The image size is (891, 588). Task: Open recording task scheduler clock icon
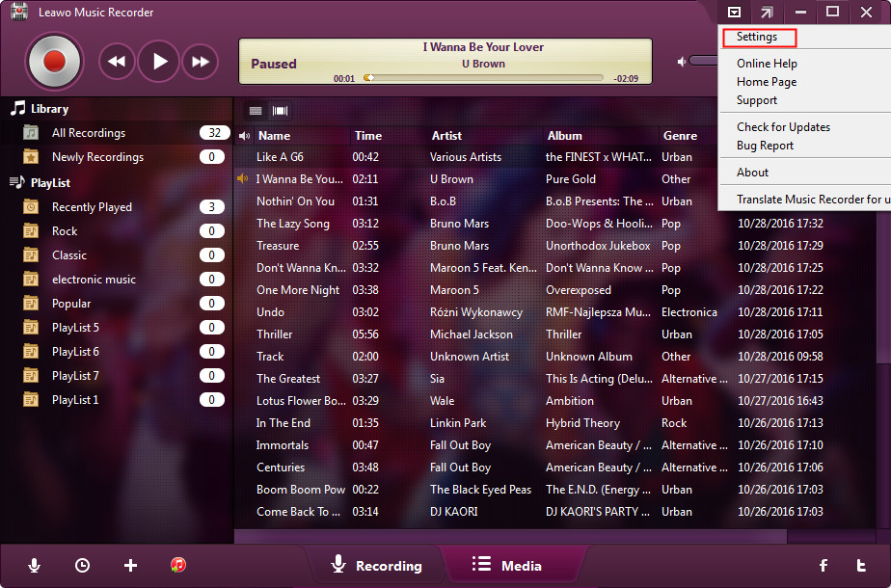tap(83, 566)
